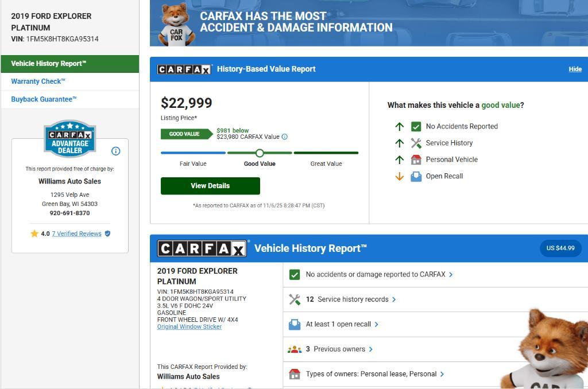Image resolution: width=588 pixels, height=389 pixels.
Task: Click the Service History wrench icon
Action: click(416, 143)
